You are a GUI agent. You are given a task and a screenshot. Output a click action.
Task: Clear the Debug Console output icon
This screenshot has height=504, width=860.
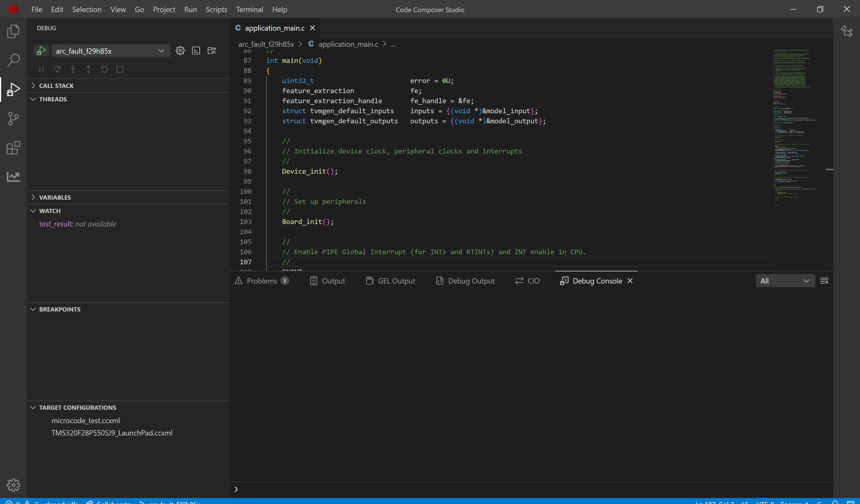[824, 281]
